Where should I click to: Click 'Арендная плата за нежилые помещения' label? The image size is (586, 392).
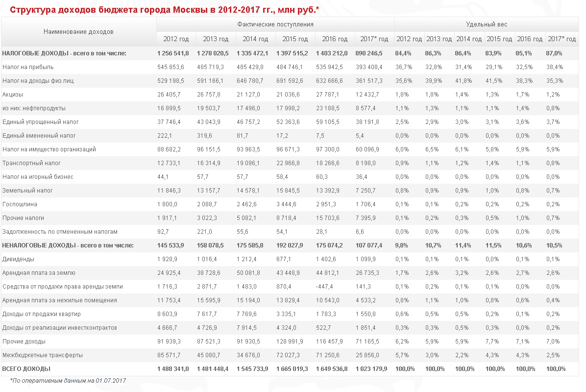(x=59, y=300)
